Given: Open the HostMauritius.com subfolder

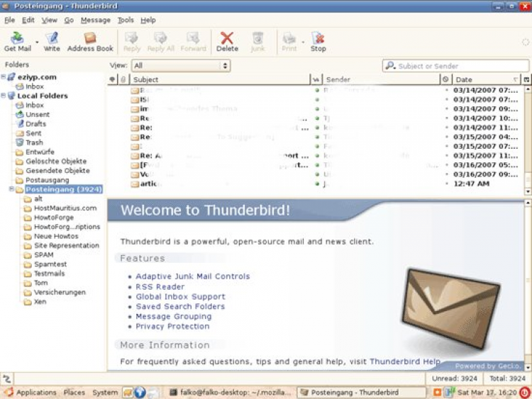Looking at the screenshot, I should [x=60, y=208].
